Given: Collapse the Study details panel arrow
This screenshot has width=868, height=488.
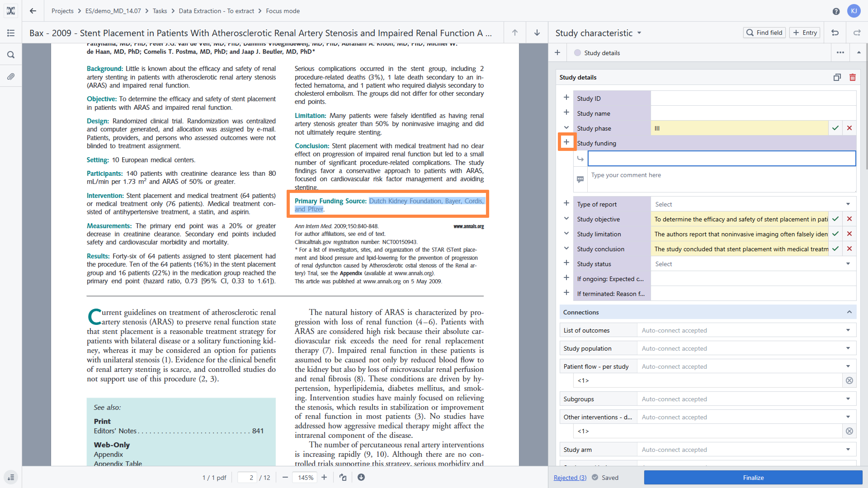Looking at the screenshot, I should [x=859, y=53].
